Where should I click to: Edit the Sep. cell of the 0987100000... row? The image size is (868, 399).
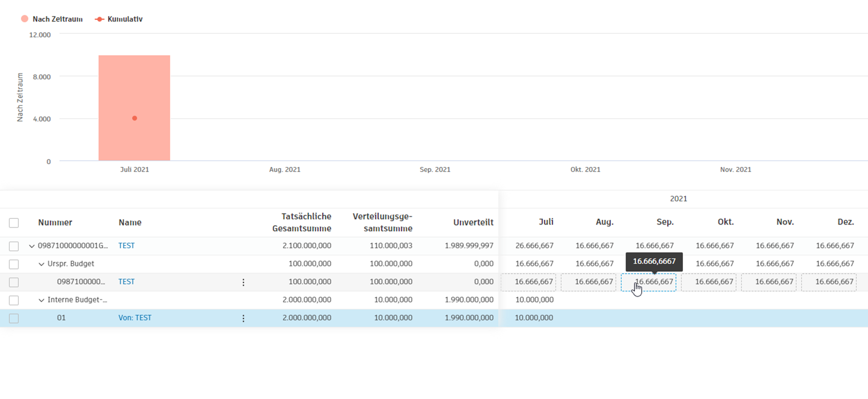coord(649,282)
